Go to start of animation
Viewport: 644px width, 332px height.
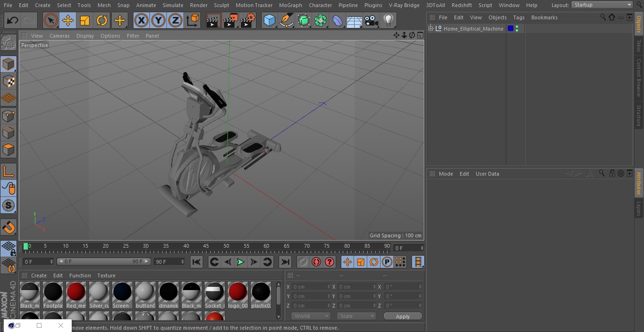click(x=197, y=262)
